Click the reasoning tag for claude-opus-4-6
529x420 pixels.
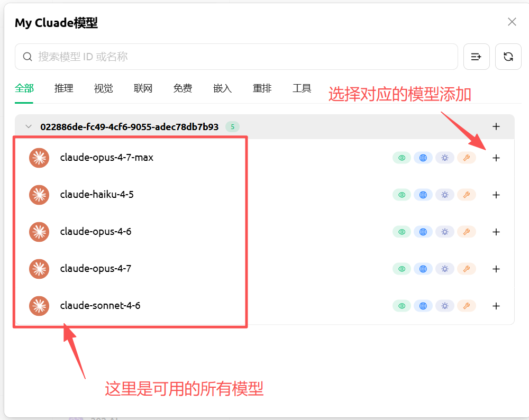[445, 232]
